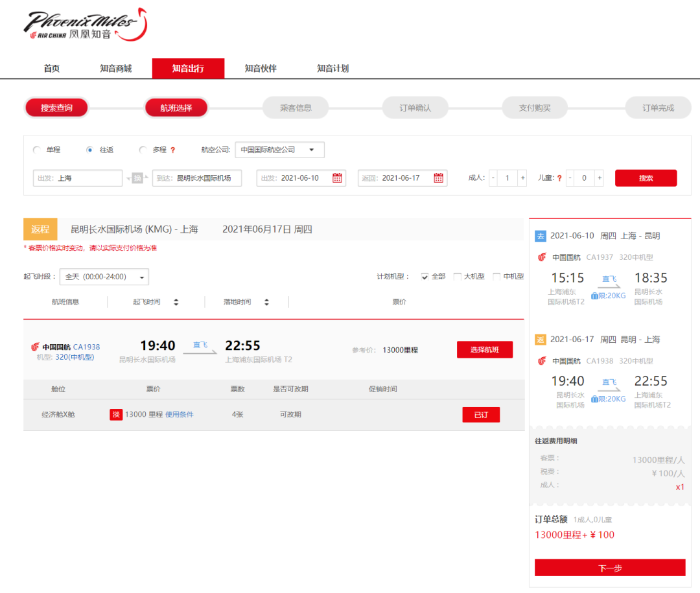Open the 知音伙伴 partners tab
700x593 pixels.
[261, 69]
